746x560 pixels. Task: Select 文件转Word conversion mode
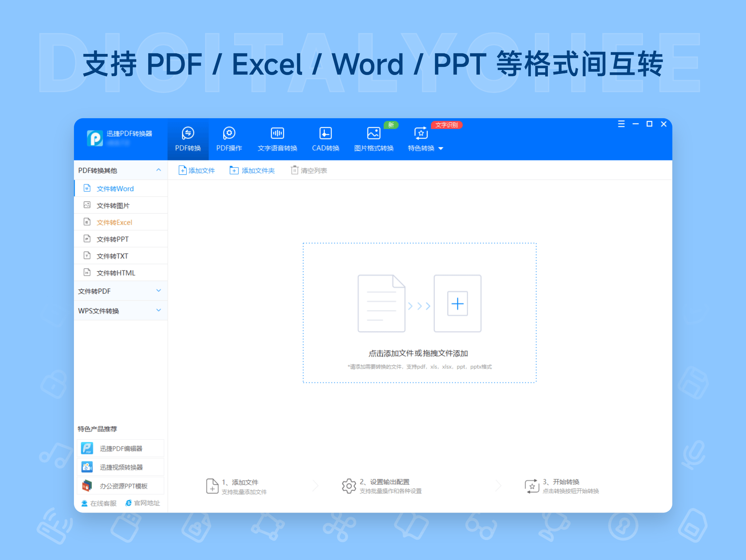pos(115,188)
